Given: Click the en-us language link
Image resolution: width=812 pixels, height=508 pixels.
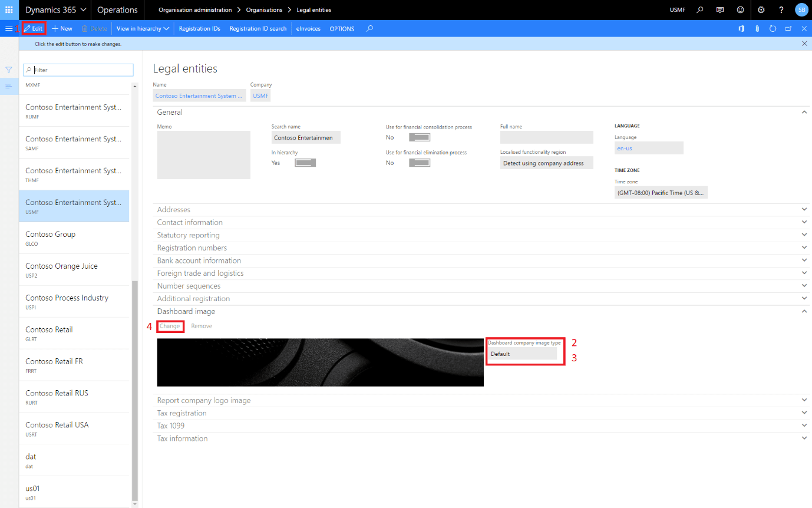Looking at the screenshot, I should [x=624, y=149].
